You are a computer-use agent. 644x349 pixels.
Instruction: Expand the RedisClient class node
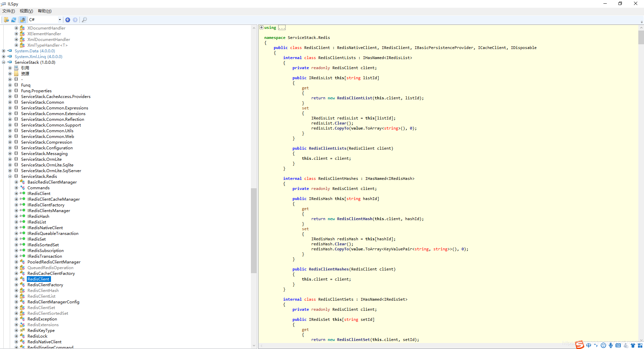click(x=16, y=279)
